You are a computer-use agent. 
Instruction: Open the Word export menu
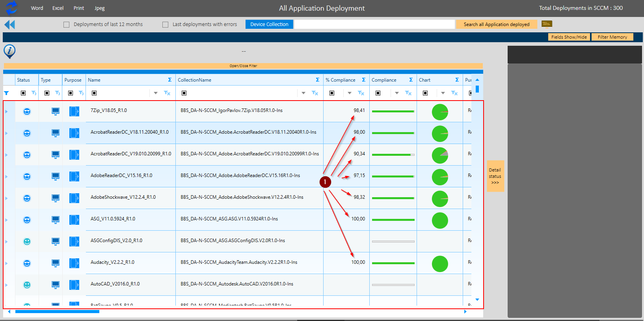click(37, 8)
